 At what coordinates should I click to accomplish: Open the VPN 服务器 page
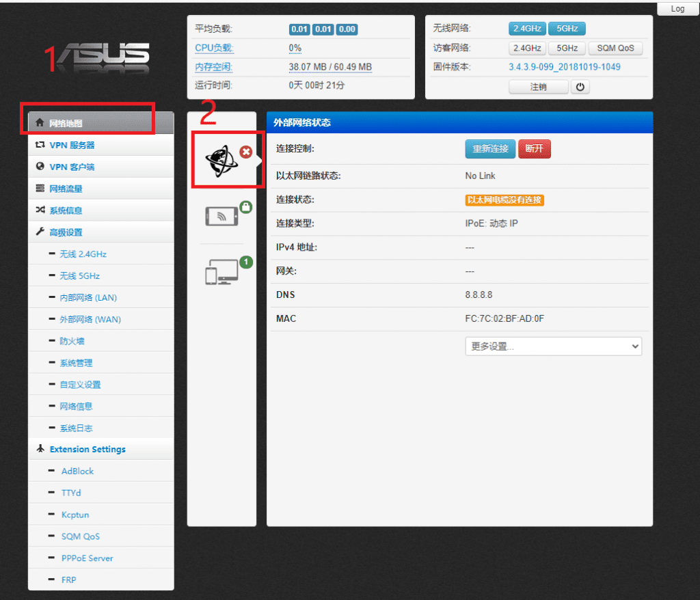[101, 145]
